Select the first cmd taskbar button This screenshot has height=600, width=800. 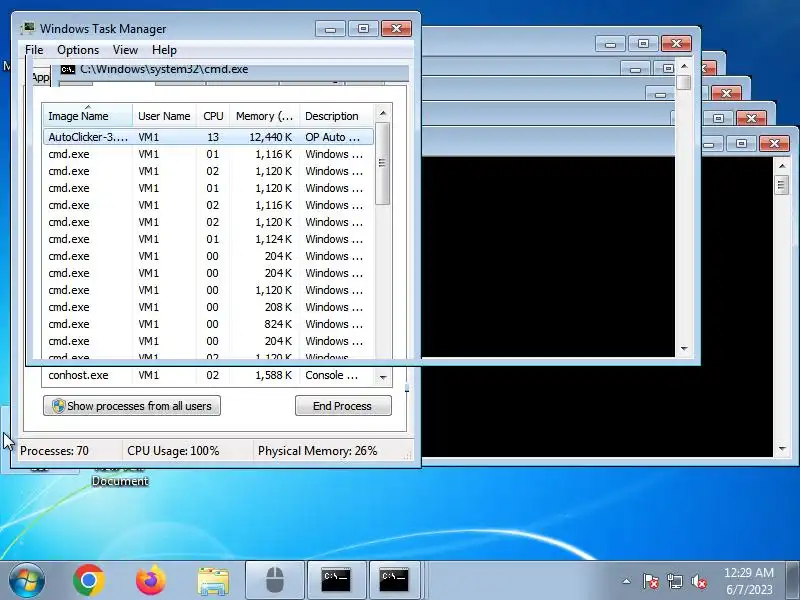(336, 581)
